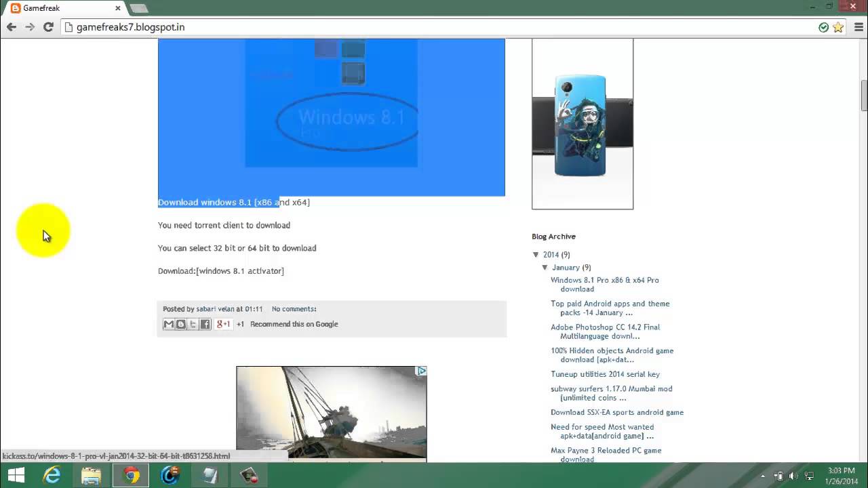Click the Google +1 button
The image size is (868, 488).
point(223,324)
